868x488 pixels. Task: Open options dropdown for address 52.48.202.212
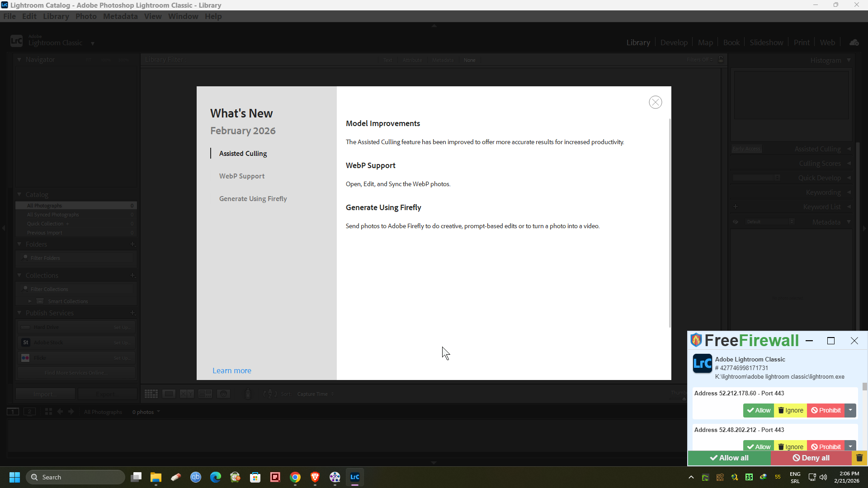pos(850,446)
